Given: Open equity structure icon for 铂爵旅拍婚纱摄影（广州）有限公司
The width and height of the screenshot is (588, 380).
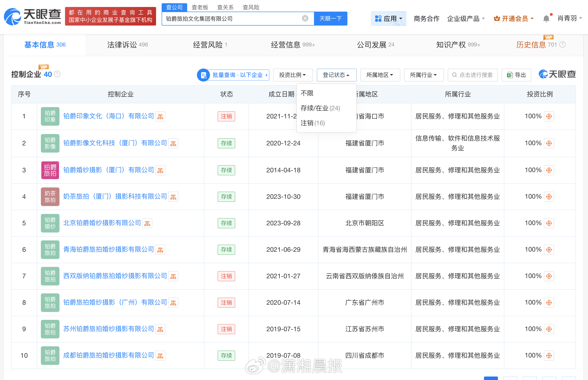Looking at the screenshot, I should tap(173, 303).
